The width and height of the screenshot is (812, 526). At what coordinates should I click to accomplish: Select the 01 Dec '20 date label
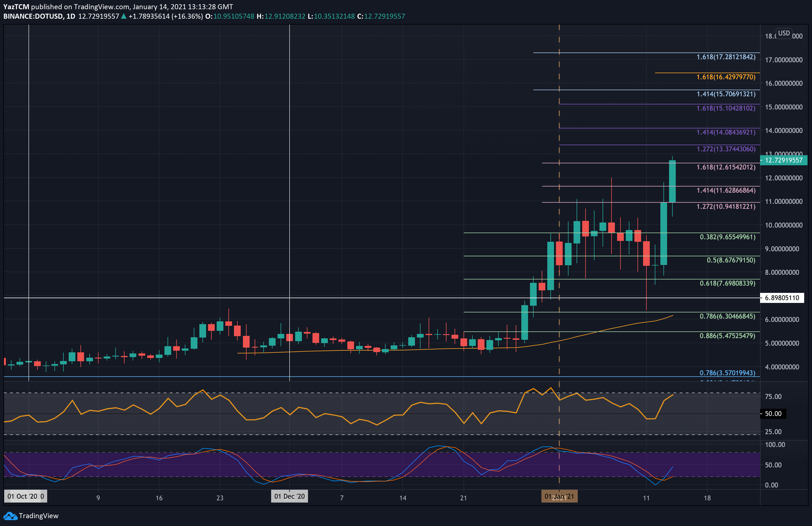pos(289,496)
